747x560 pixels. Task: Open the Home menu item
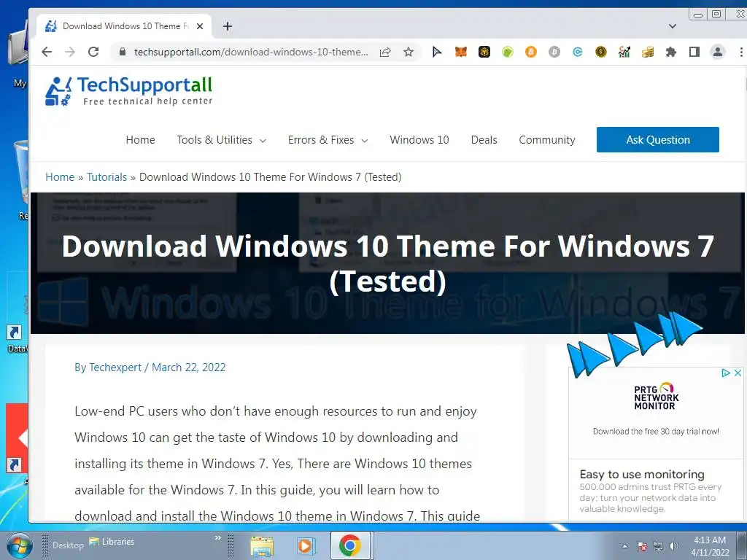point(140,140)
